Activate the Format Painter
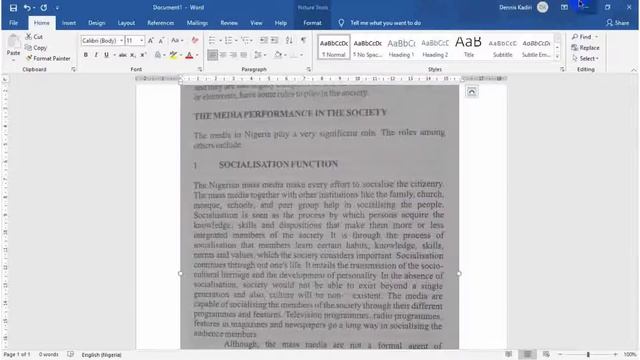 coord(48,58)
